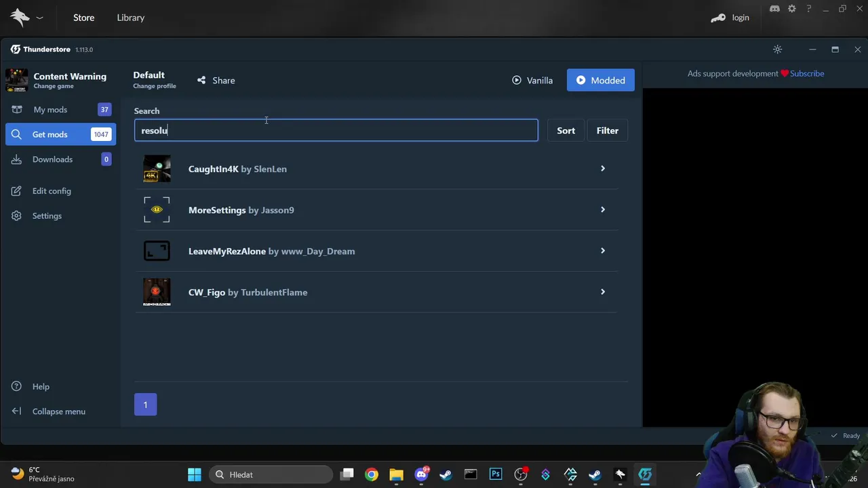Screen dimensions: 868x488
Task: Click the Content Warning game thumbnail
Action: (x=17, y=80)
